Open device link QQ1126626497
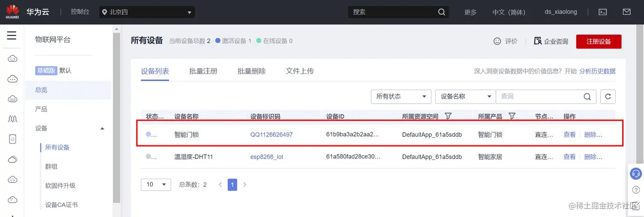Image resolution: width=644 pixels, height=217 pixels. [x=271, y=135]
